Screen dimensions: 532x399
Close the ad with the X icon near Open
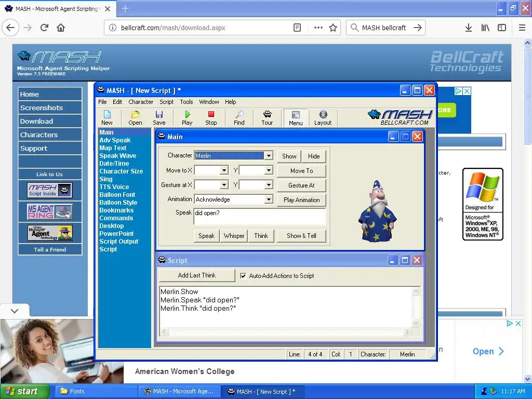click(518, 323)
